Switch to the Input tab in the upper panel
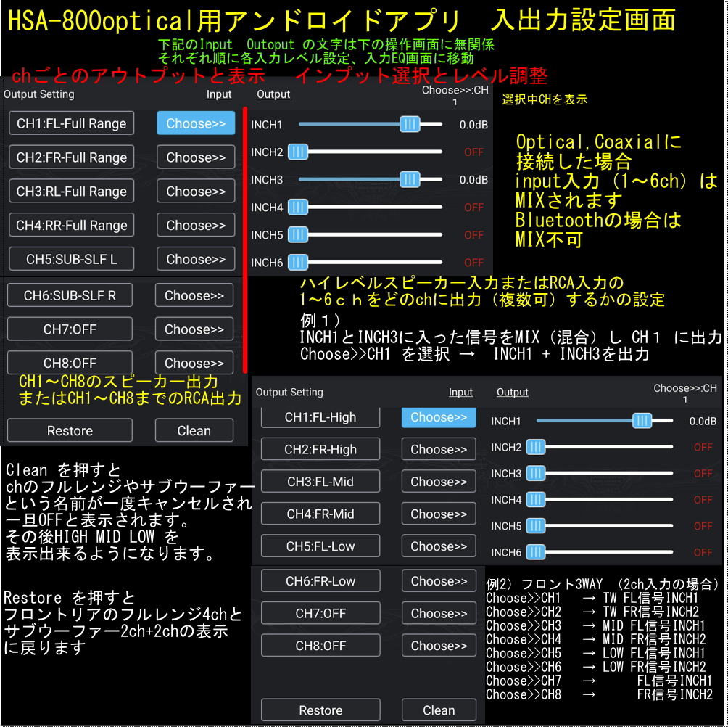The image size is (728, 727). pyautogui.click(x=219, y=94)
